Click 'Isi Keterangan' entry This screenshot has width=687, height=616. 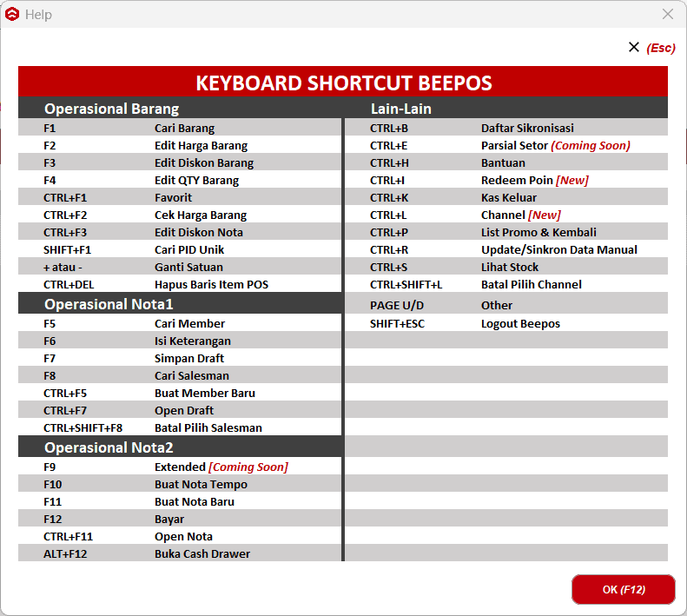click(192, 341)
